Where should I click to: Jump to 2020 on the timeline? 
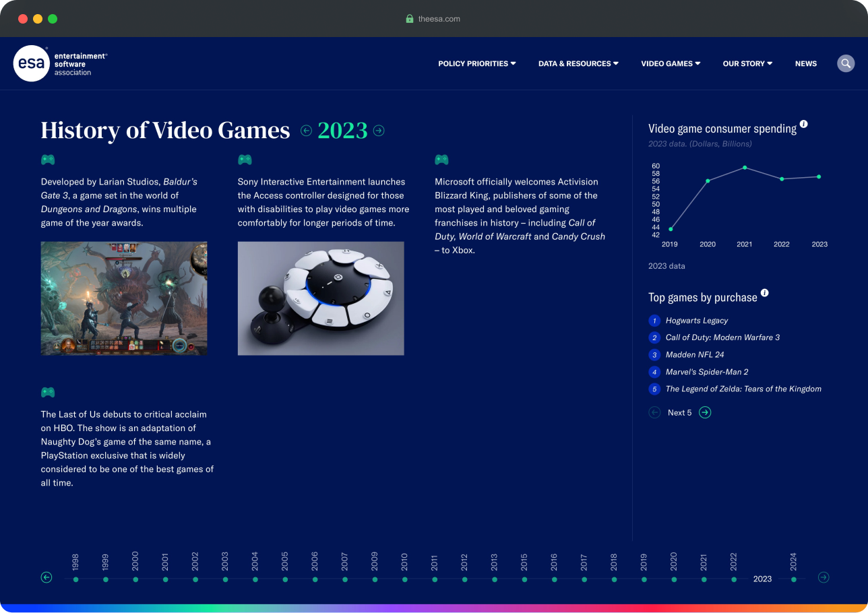674,568
